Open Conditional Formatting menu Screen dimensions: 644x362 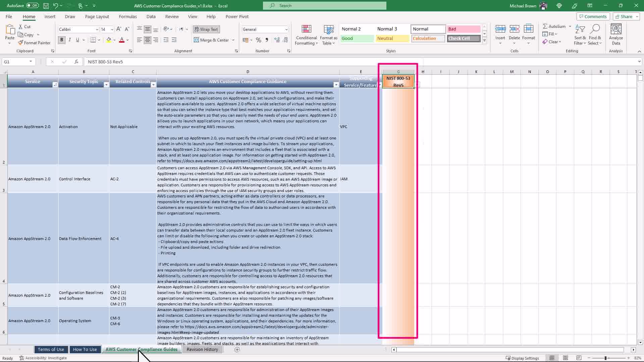306,35
